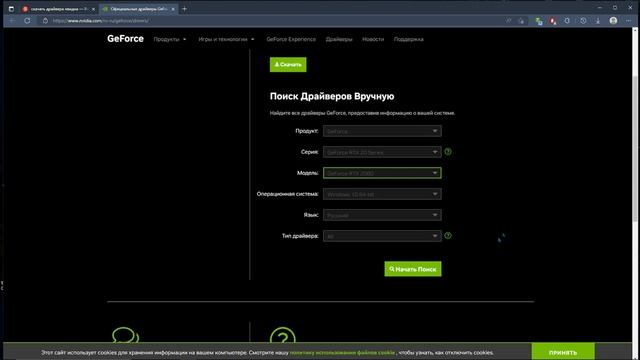Reload the page with the refresh icon
Screen dimensions: 640x360
click(x=27, y=20)
